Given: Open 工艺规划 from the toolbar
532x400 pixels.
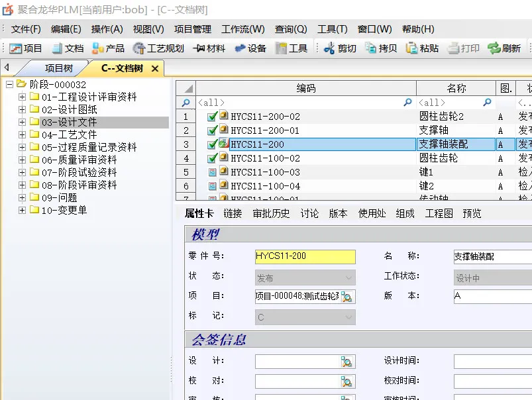Looking at the screenshot, I should tap(139, 48).
